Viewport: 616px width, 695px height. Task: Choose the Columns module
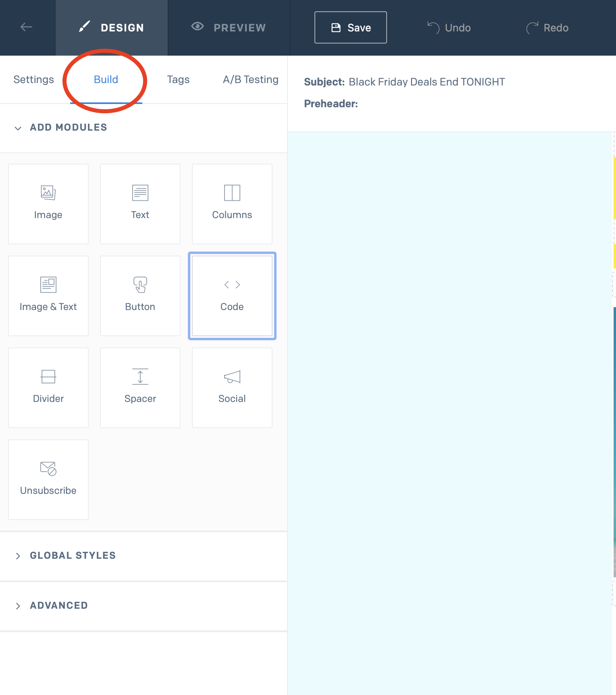click(232, 204)
